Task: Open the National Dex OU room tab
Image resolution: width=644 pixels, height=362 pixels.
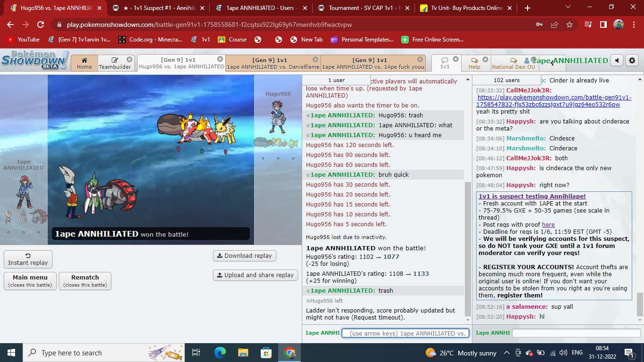Action: tap(514, 63)
